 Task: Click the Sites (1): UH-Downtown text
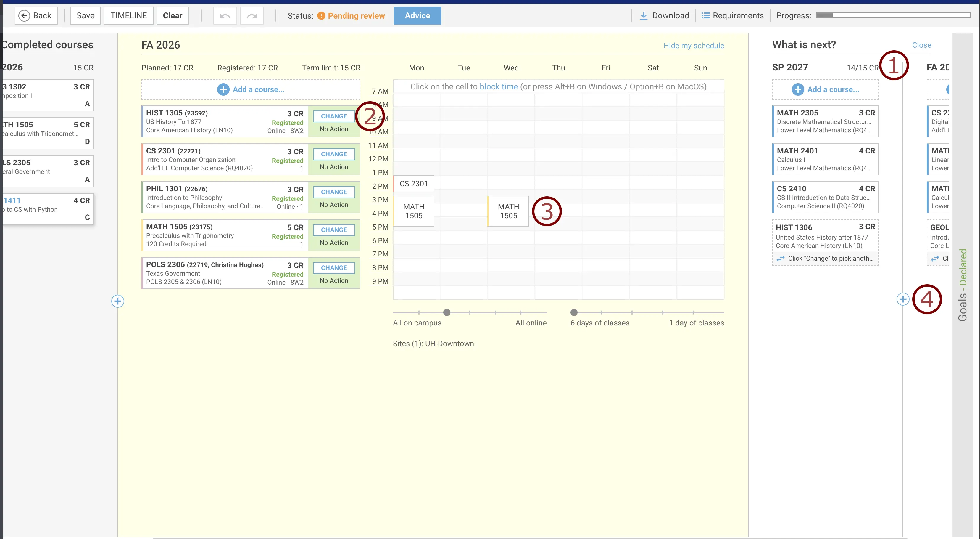point(433,343)
